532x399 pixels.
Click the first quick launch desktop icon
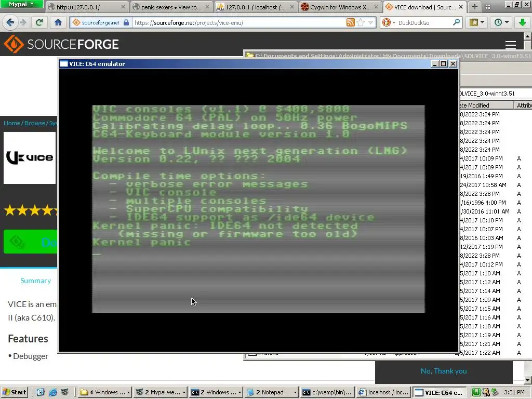point(41,392)
